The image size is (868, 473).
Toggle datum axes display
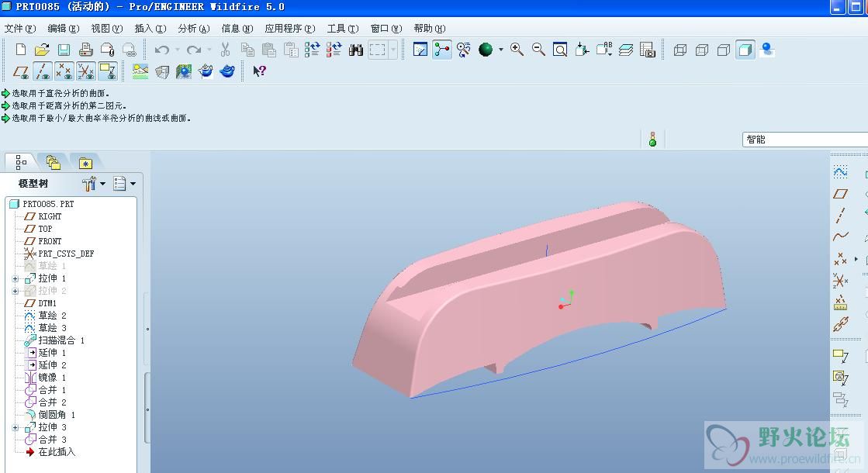[43, 71]
